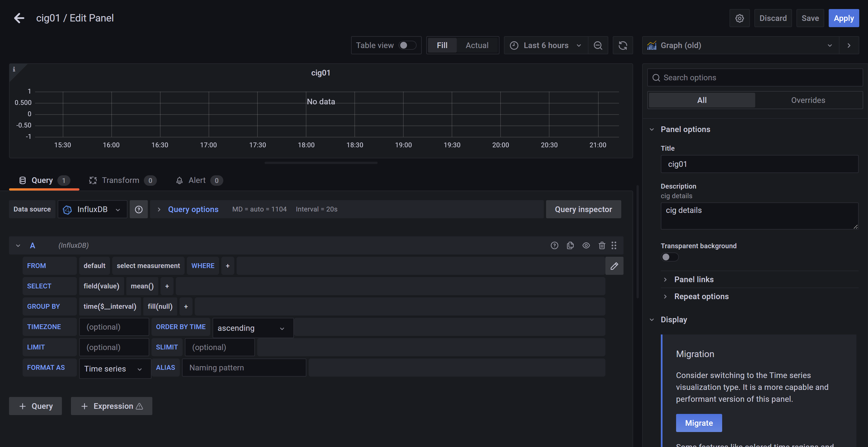Focus the TIMEZONE optional field
The height and width of the screenshot is (447, 868).
[114, 327]
